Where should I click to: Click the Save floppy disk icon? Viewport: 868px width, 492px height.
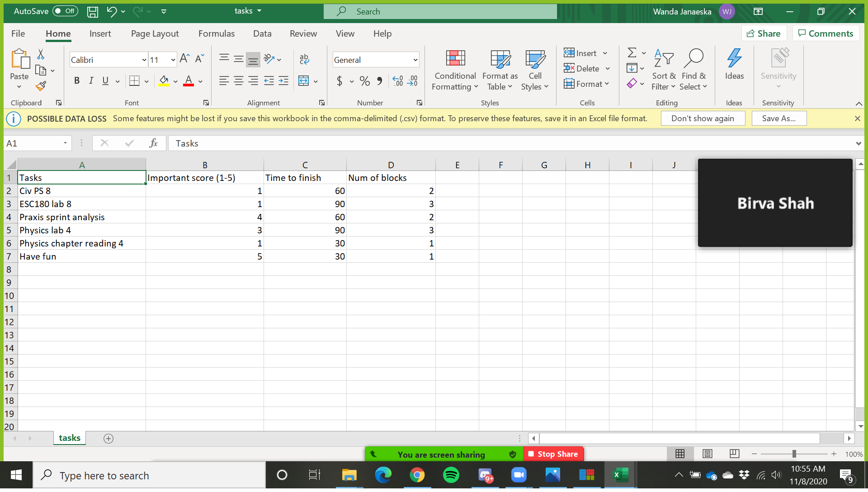93,12
